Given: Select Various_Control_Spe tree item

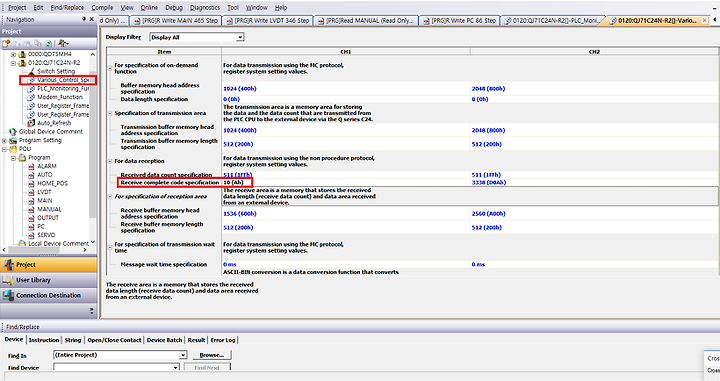Looking at the screenshot, I should [58, 80].
